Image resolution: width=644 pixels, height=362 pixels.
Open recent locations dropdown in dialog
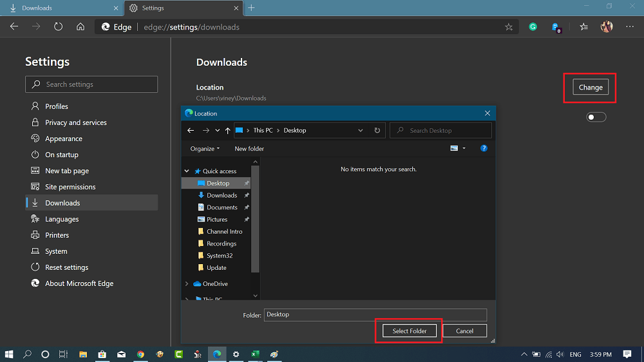[217, 130]
